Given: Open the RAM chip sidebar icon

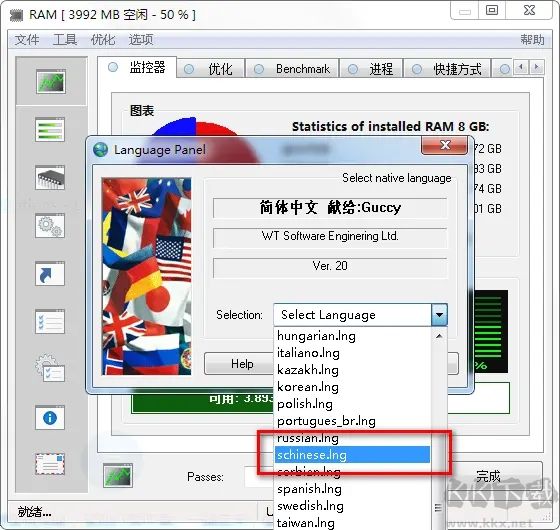Looking at the screenshot, I should coord(50,178).
